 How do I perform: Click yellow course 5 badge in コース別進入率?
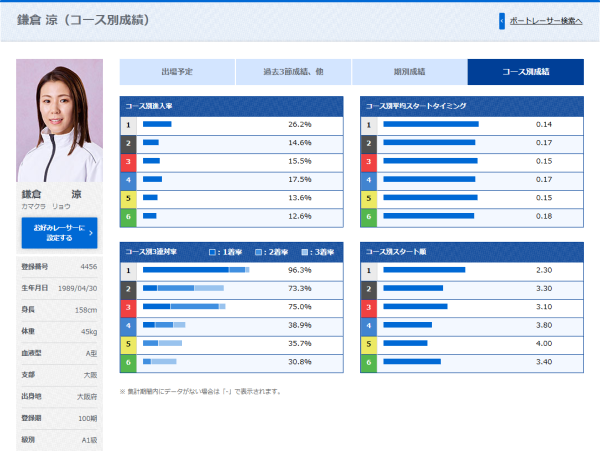(x=128, y=199)
